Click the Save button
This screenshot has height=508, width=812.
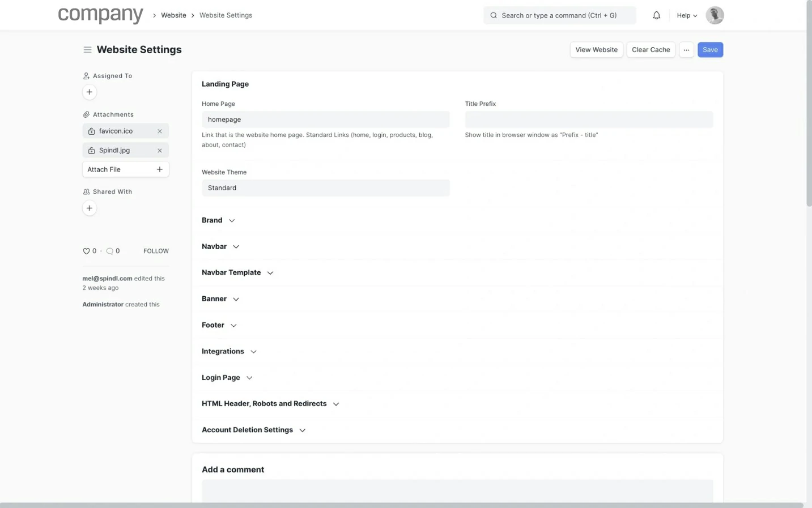[x=710, y=50]
